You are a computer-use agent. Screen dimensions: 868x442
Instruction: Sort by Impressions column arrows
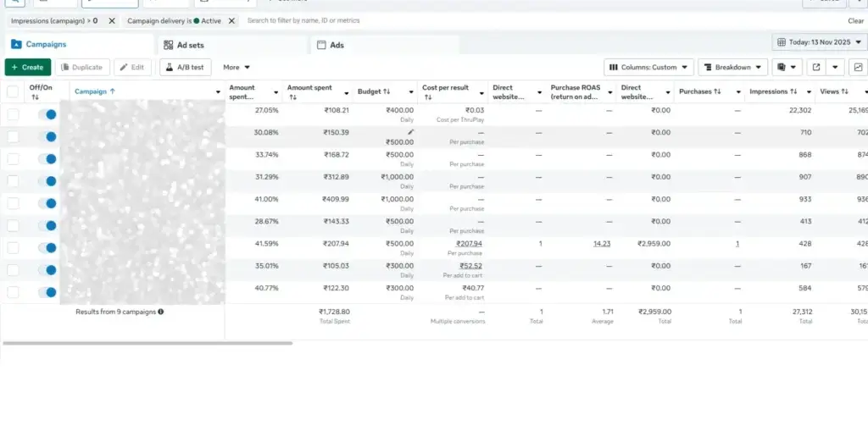[x=794, y=91]
